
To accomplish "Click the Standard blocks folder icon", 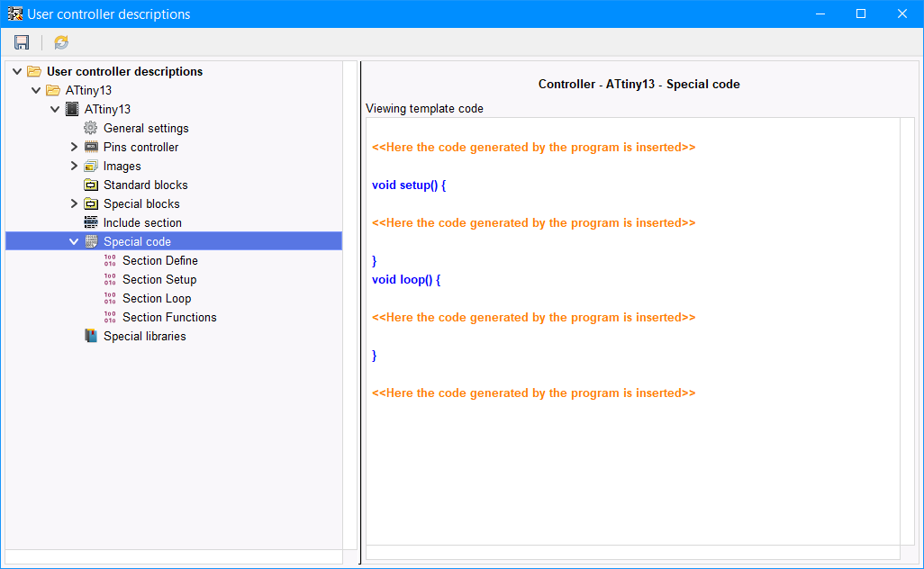I will [x=91, y=185].
